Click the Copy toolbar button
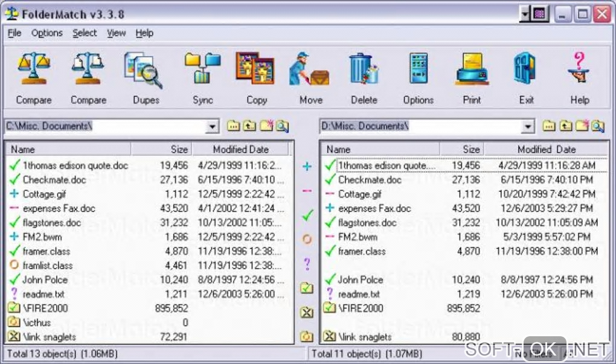This screenshot has width=616, height=364. (257, 78)
